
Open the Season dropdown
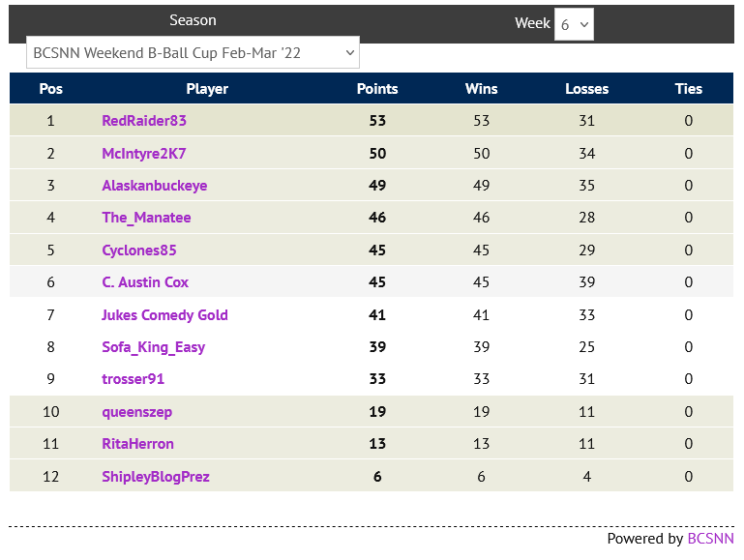click(x=193, y=53)
